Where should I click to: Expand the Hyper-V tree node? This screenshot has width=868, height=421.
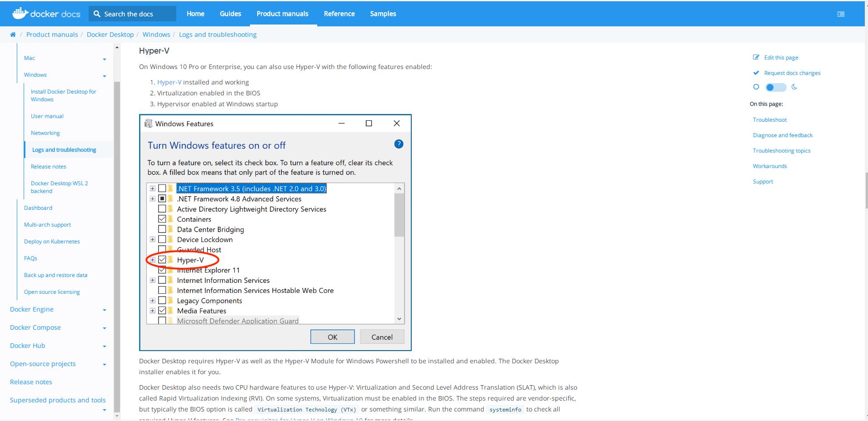pyautogui.click(x=153, y=260)
